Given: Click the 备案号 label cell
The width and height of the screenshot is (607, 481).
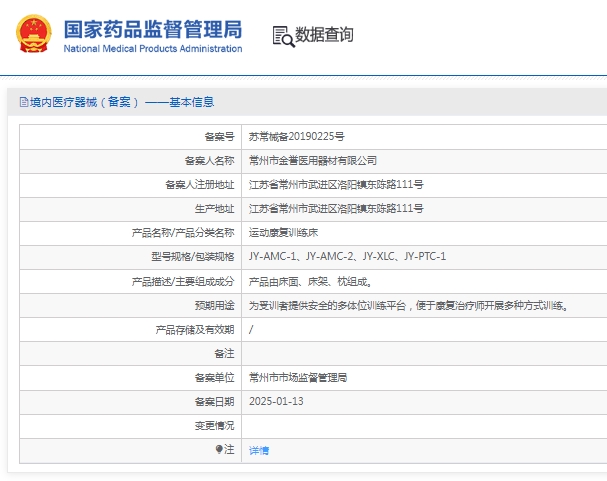Looking at the screenshot, I should tap(130, 137).
